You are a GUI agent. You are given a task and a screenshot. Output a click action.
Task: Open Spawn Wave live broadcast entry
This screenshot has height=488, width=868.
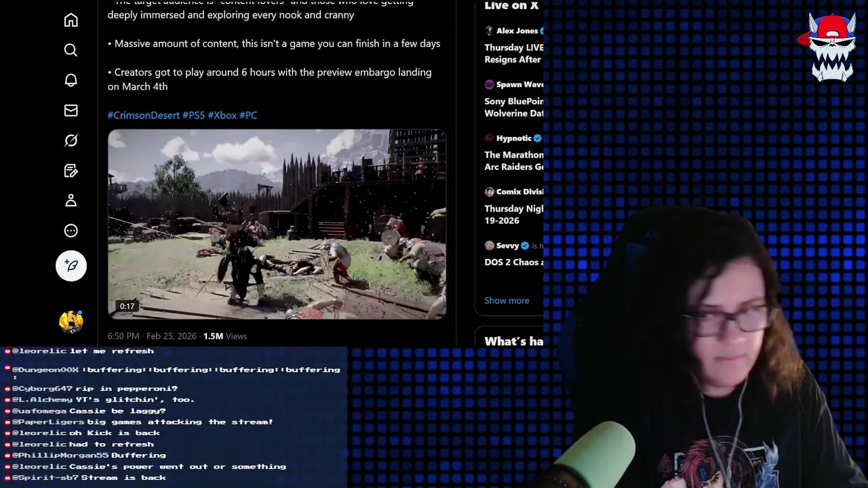coord(513,99)
